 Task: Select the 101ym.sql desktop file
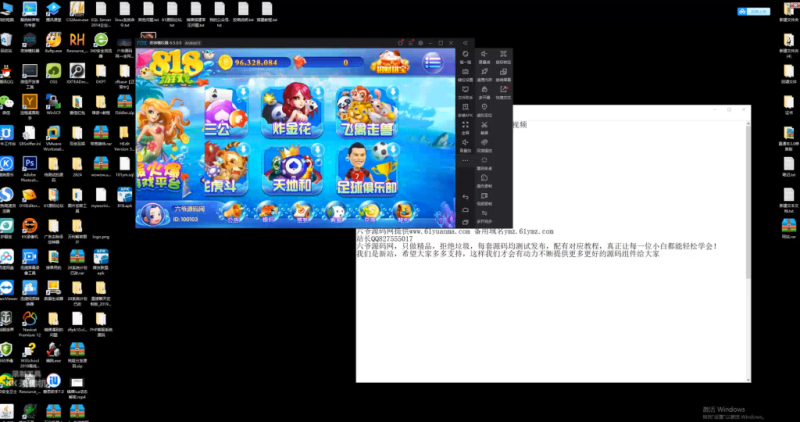click(124, 167)
